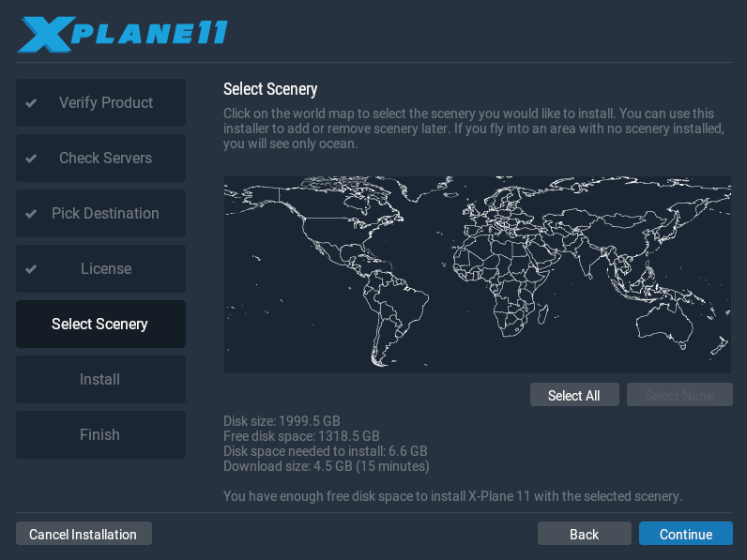Screen dimensions: 747x560
Task: Click 'Download size: 4.5 GB (15 minutes)'
Action: point(327,465)
